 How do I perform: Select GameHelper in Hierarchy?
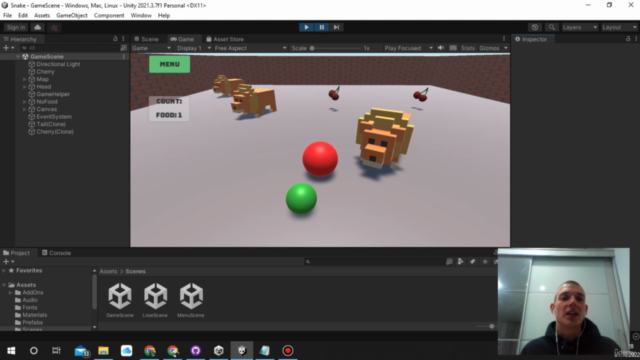coord(53,94)
